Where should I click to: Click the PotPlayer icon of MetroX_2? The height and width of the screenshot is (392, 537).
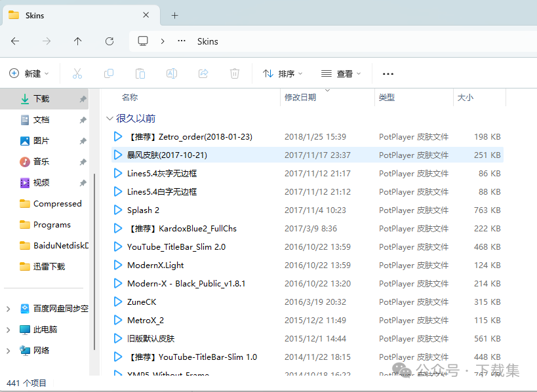coord(118,320)
